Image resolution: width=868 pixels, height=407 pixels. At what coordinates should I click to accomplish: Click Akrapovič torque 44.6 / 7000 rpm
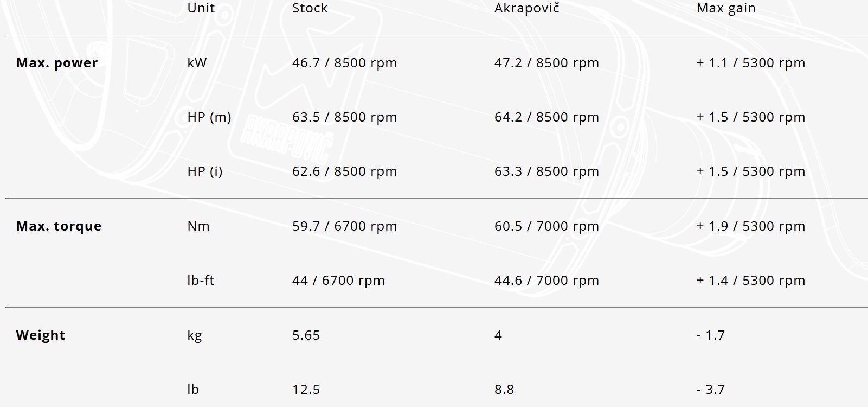pos(546,281)
